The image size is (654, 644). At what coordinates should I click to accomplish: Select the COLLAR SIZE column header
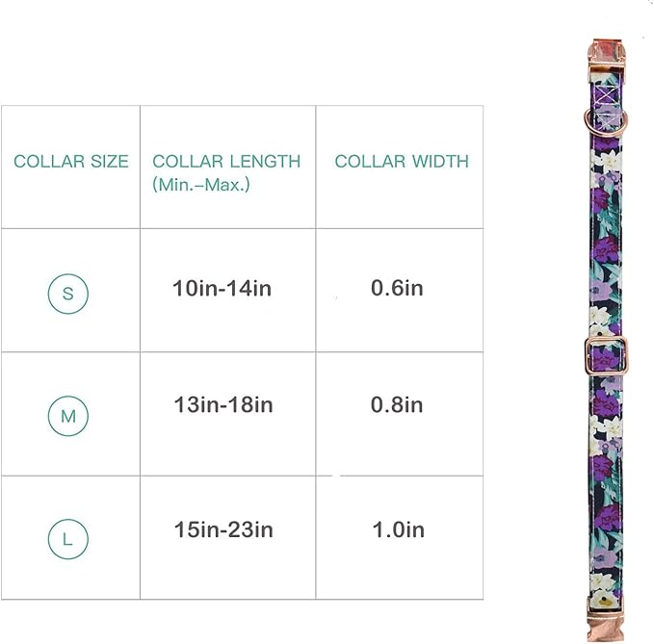[70, 162]
